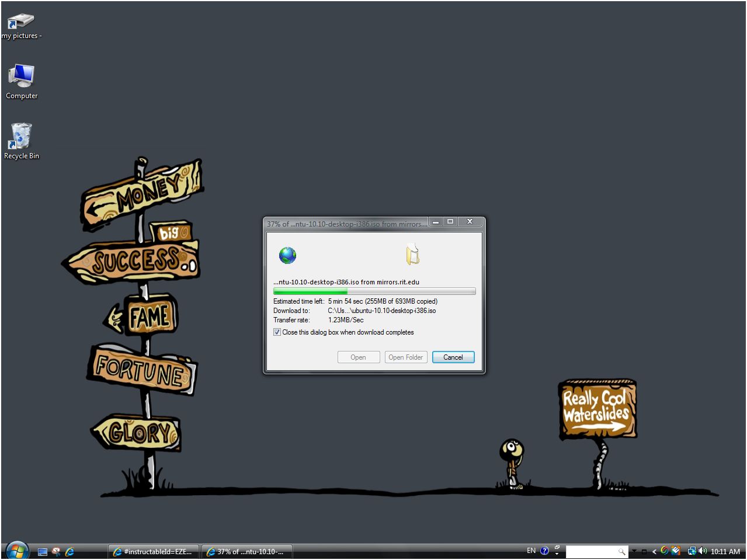Switch to the '37% of ...ntu-10.10-...' taskbar button
The height and width of the screenshot is (560, 747).
click(x=246, y=551)
